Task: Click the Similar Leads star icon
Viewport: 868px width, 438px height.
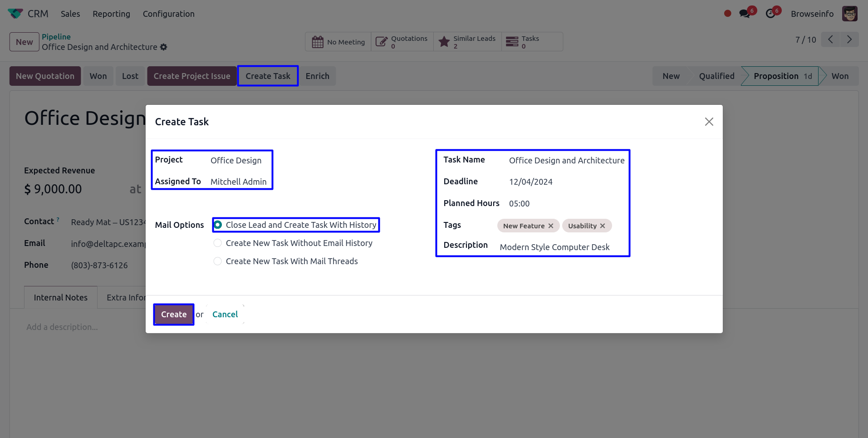Action: tap(444, 42)
